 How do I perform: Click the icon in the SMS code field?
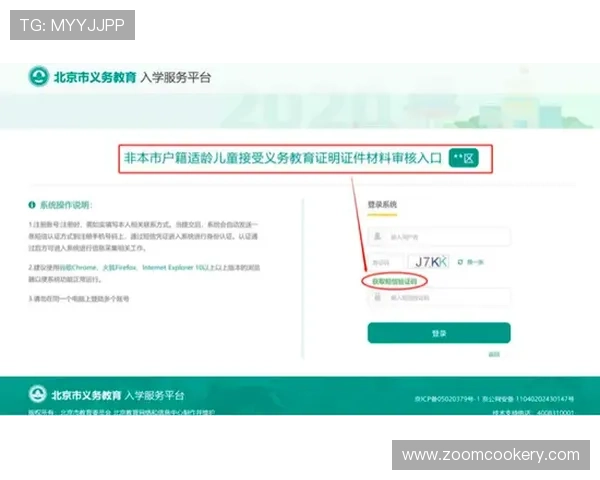tap(377, 297)
